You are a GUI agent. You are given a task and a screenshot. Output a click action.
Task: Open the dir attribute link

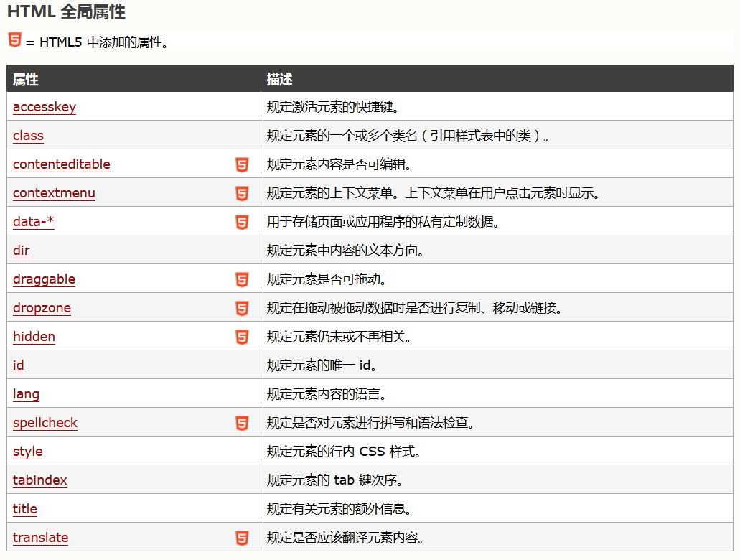pos(22,251)
